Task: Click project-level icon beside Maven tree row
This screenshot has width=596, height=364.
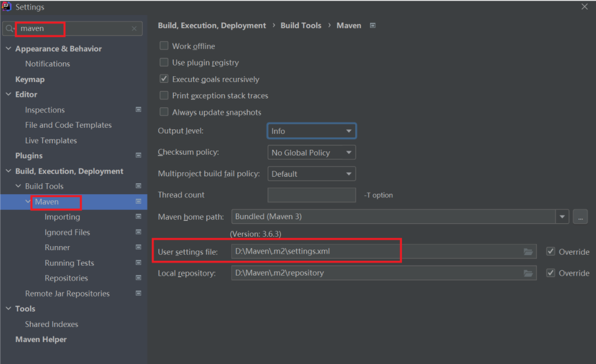Action: [x=138, y=202]
